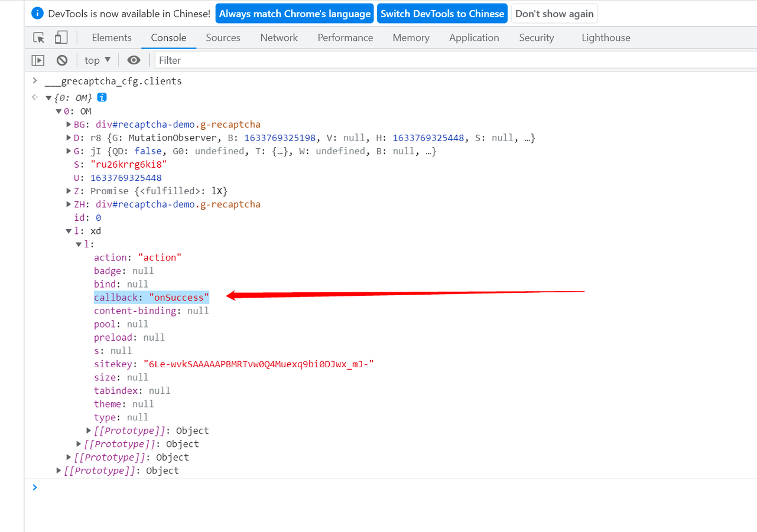The width and height of the screenshot is (757, 532).
Task: Collapse the l: xd tree node
Action: pos(69,231)
